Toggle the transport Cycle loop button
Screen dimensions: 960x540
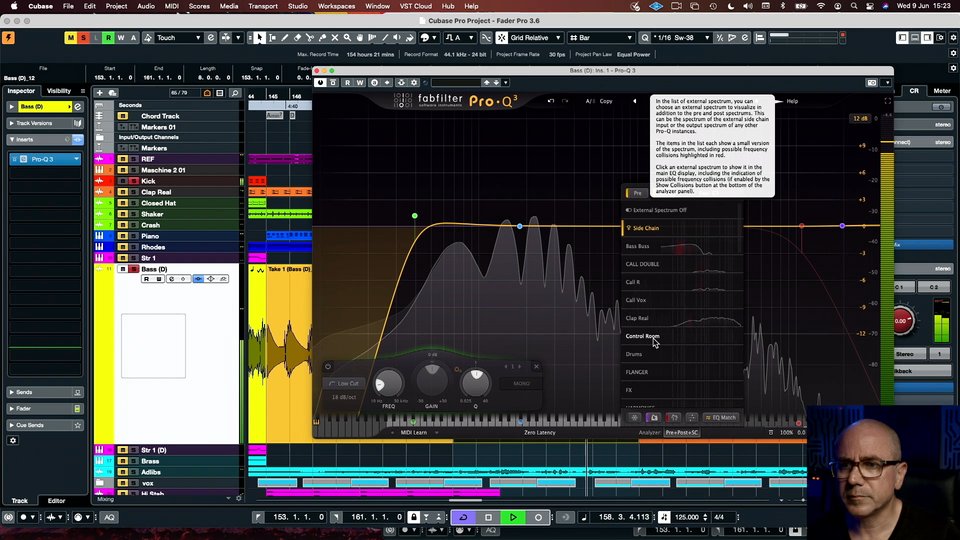[463, 517]
